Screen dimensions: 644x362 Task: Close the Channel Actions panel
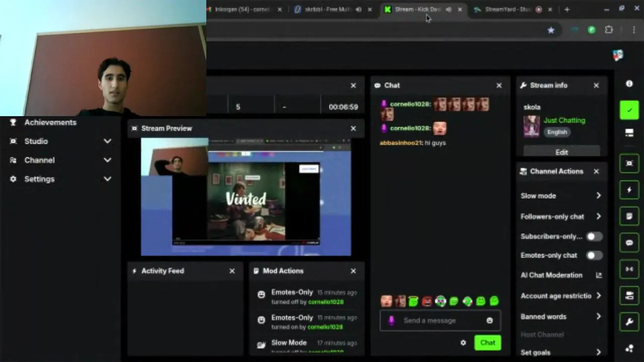(596, 171)
